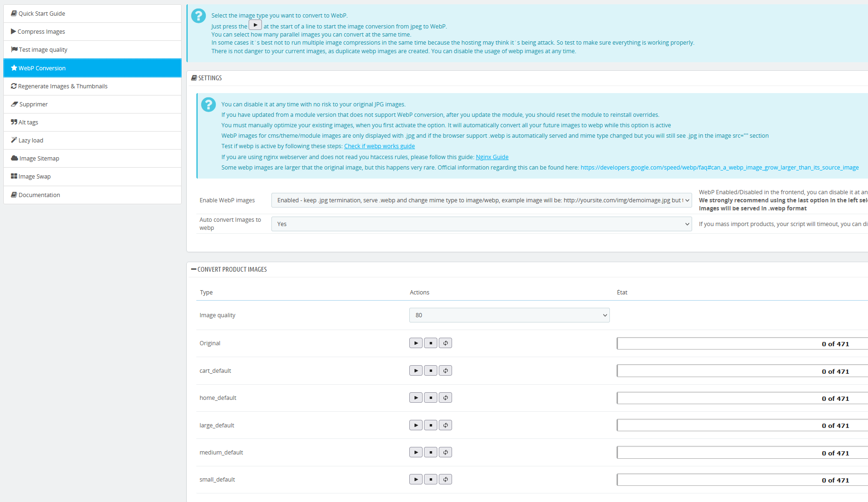Click the question mark icon in top info box

point(199,16)
